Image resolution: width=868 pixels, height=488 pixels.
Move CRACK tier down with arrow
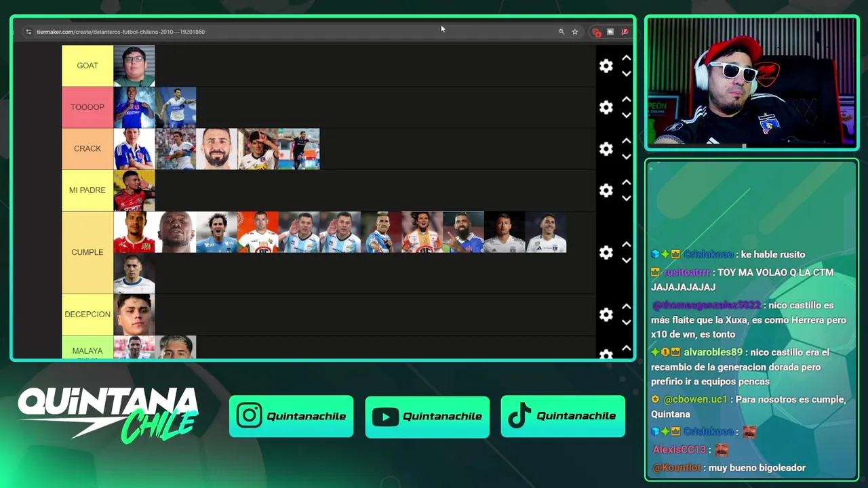pos(627,156)
